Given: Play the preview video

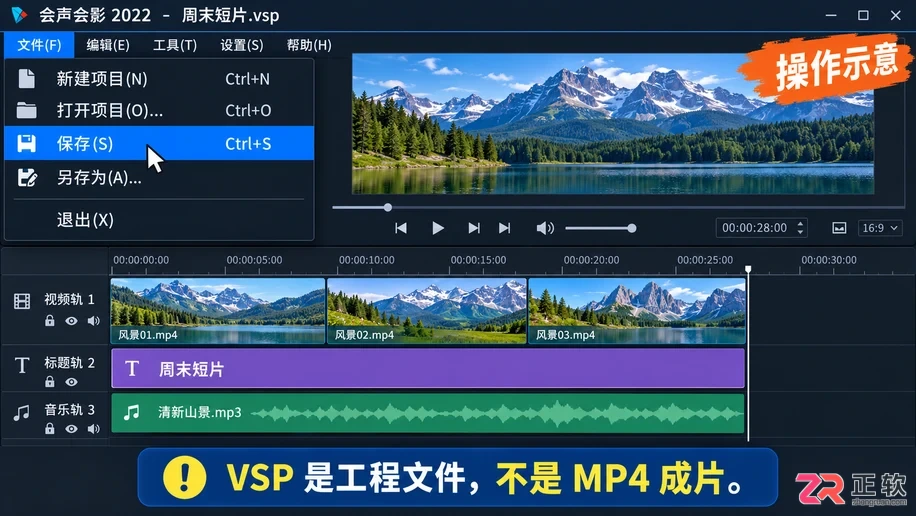Looking at the screenshot, I should pyautogui.click(x=438, y=228).
